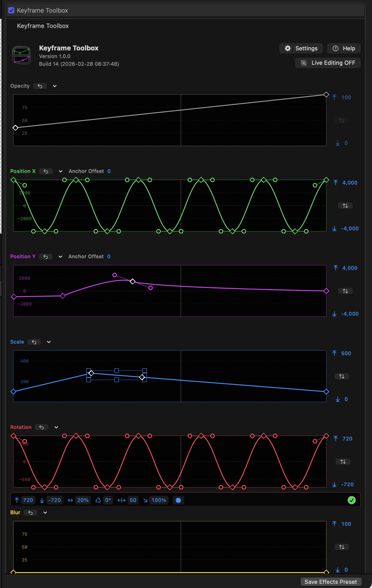Image resolution: width=372 pixels, height=588 pixels.
Task: Reset the Opacity curve
Action: tap(40, 86)
